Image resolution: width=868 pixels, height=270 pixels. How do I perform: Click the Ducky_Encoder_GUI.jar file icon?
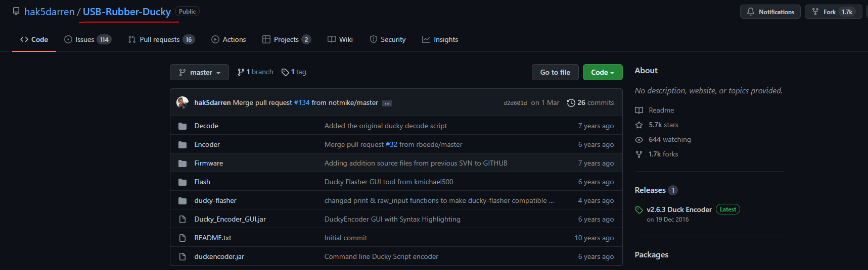click(x=182, y=219)
